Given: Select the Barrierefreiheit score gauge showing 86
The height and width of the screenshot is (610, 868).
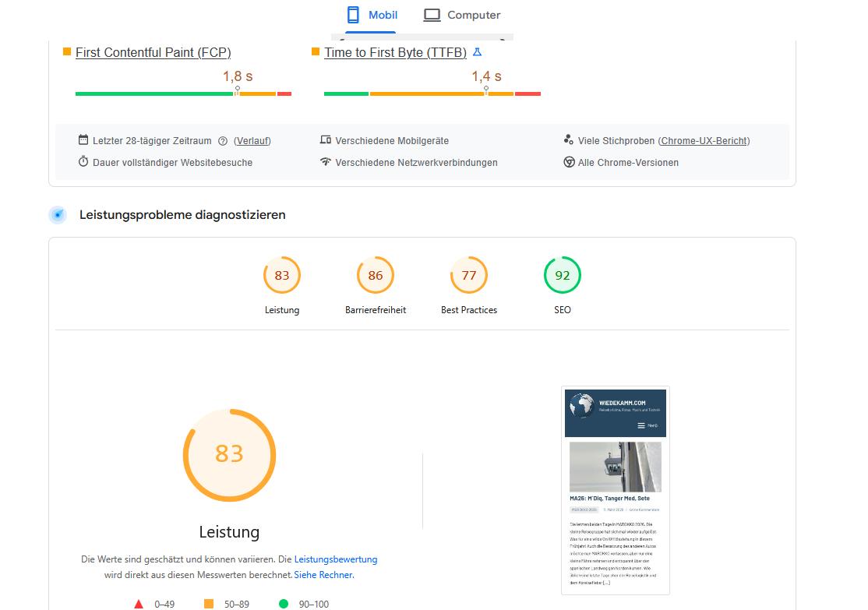Looking at the screenshot, I should pos(376,275).
